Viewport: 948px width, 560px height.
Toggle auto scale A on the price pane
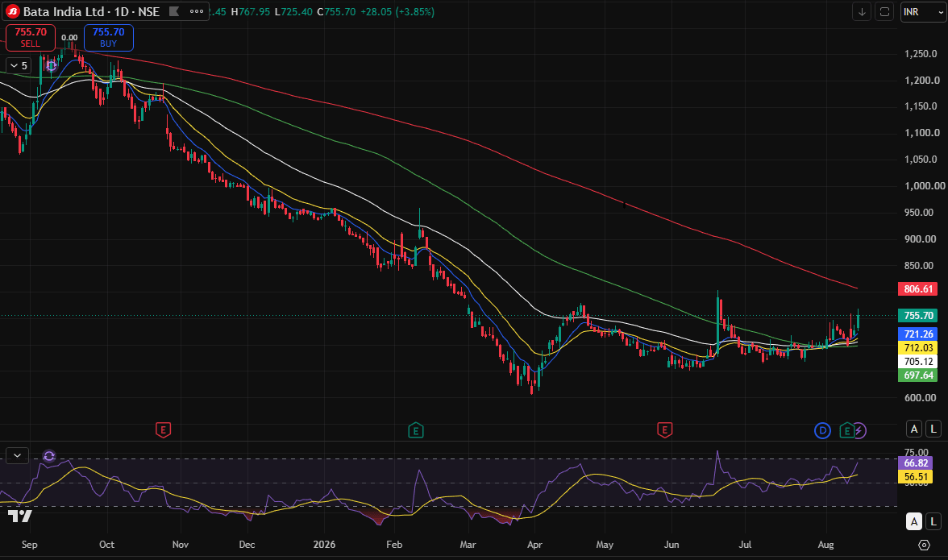coord(914,429)
